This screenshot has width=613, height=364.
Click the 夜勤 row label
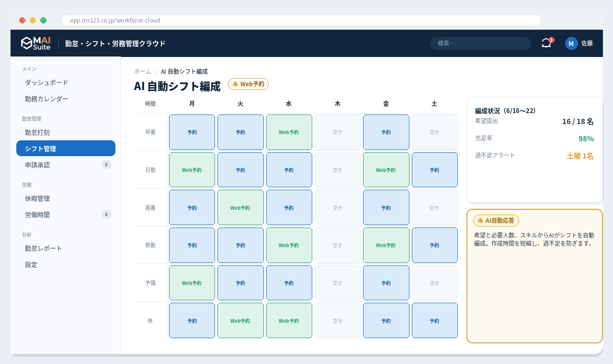click(x=150, y=245)
